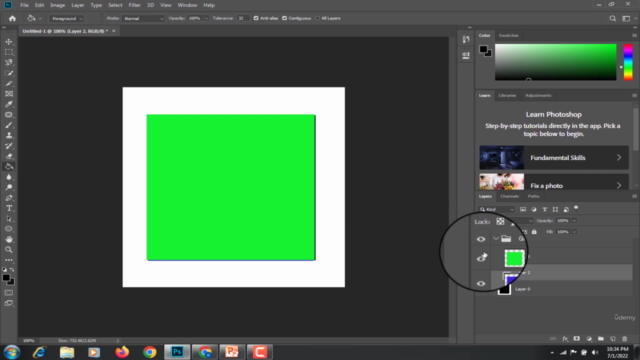Hide the group layer via eye icon

pos(481,239)
